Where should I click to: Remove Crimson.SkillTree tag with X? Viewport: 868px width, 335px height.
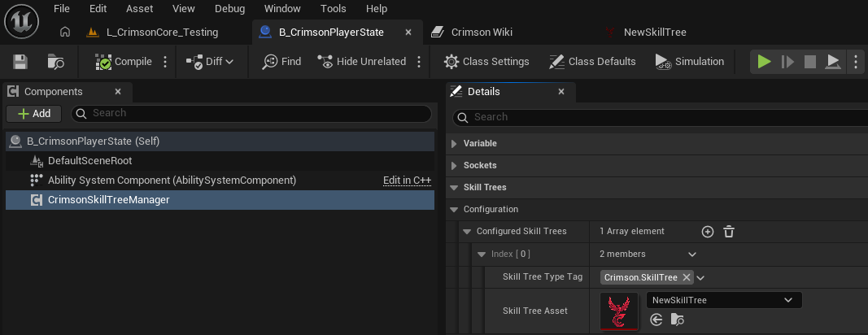687,277
